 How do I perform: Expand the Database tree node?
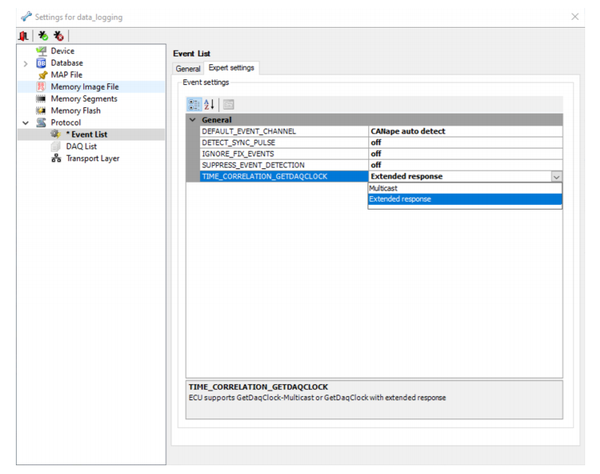coord(25,63)
